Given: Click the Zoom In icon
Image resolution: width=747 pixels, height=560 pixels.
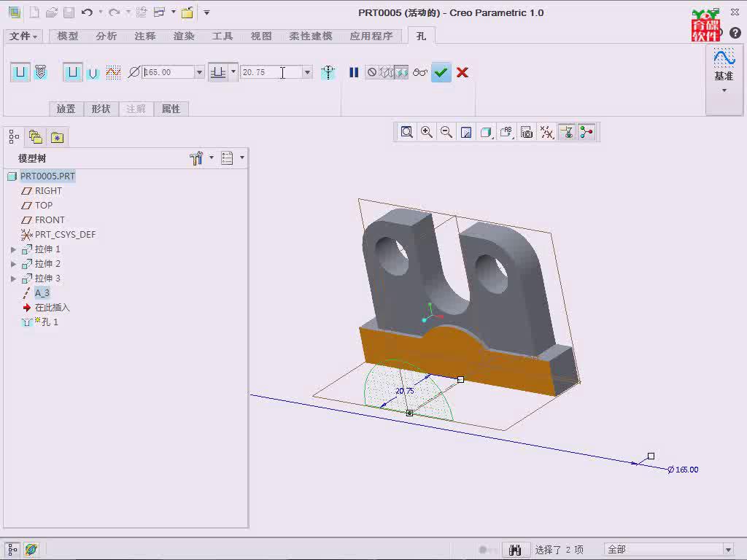Looking at the screenshot, I should click(426, 132).
